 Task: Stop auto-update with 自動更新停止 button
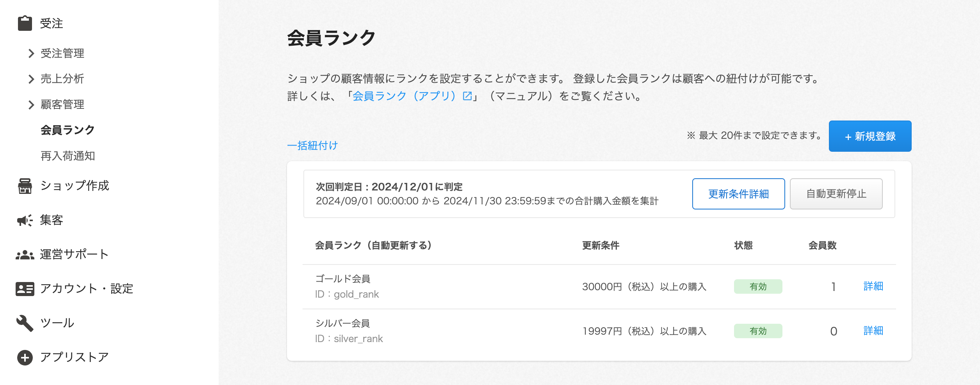pos(836,194)
